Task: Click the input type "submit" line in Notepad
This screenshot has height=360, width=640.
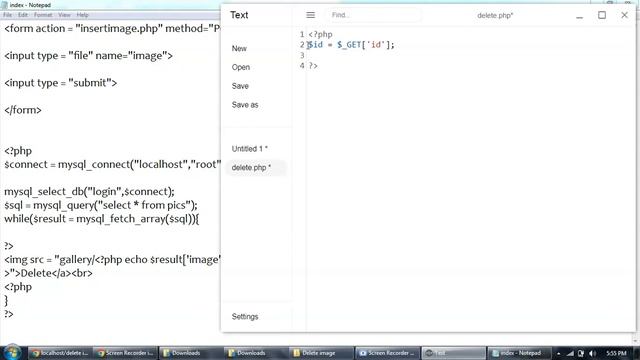Action: pyautogui.click(x=61, y=83)
